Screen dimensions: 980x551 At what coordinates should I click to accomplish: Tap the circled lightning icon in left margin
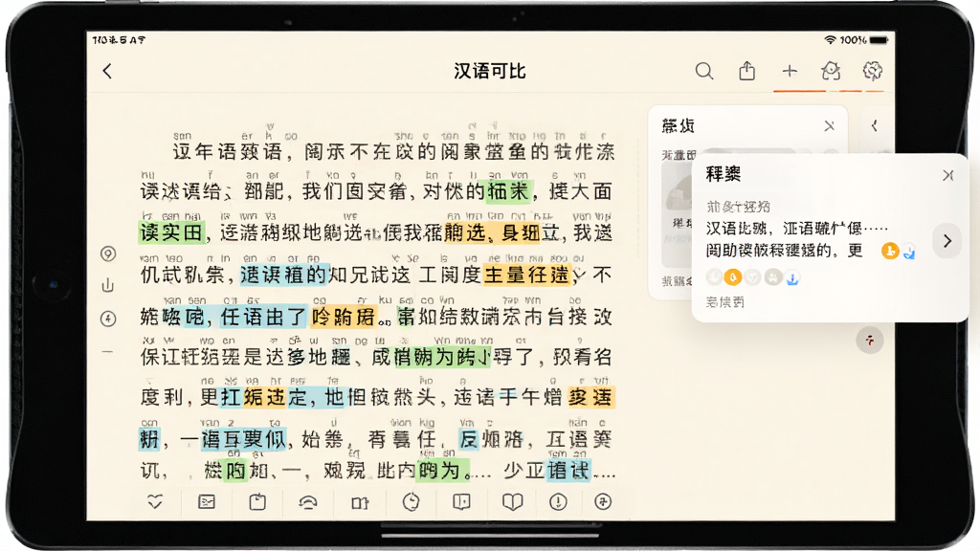tap(108, 319)
